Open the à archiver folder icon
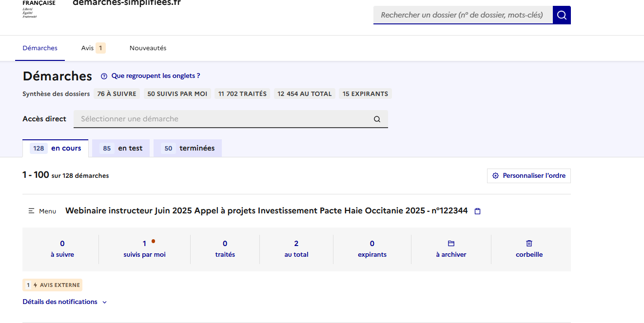Viewport: 644px width, 323px height. (x=451, y=244)
